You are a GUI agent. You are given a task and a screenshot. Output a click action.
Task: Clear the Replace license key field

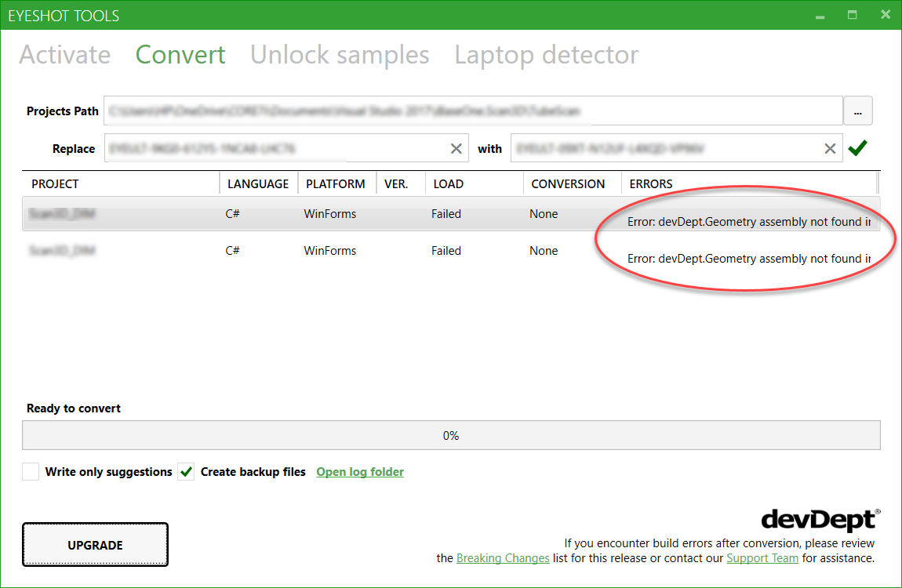pyautogui.click(x=456, y=147)
